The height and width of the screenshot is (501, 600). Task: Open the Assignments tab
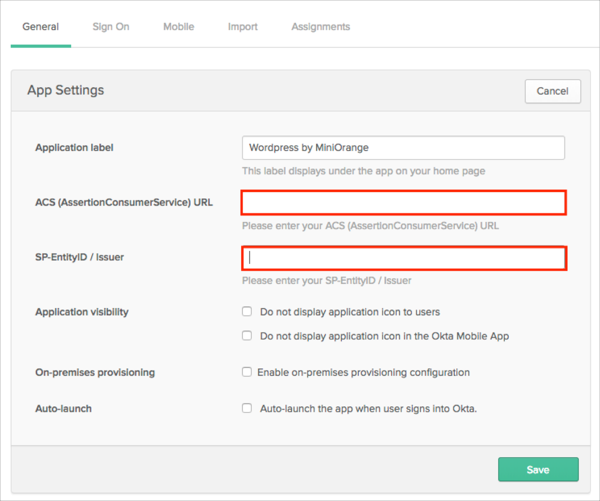320,27
